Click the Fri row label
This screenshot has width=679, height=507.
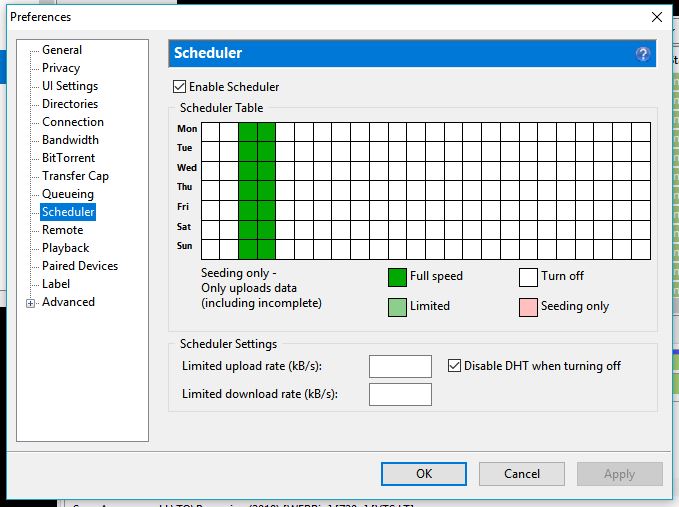(x=183, y=207)
